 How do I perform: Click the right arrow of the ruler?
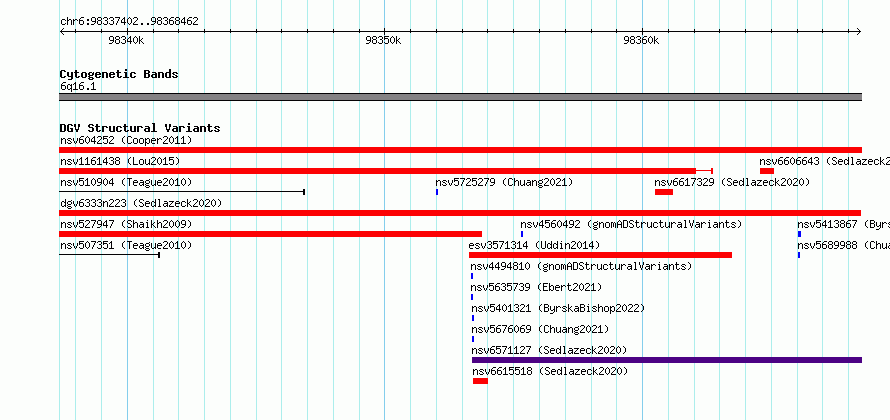pyautogui.click(x=859, y=31)
